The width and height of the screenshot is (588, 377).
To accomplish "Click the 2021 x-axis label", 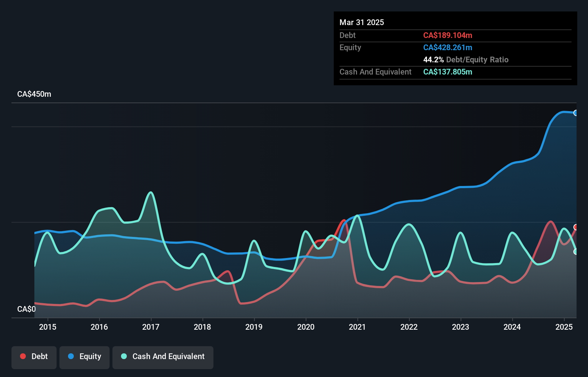I will tap(357, 327).
